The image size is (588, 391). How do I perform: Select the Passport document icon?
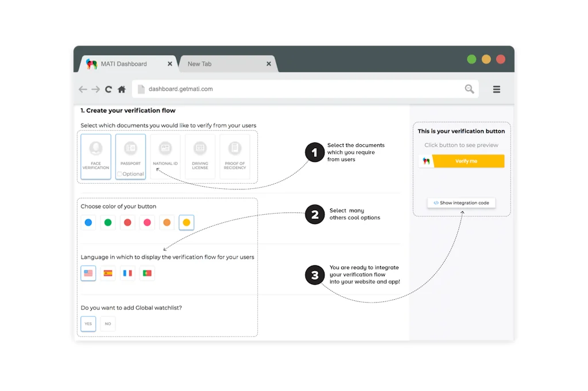[130, 152]
